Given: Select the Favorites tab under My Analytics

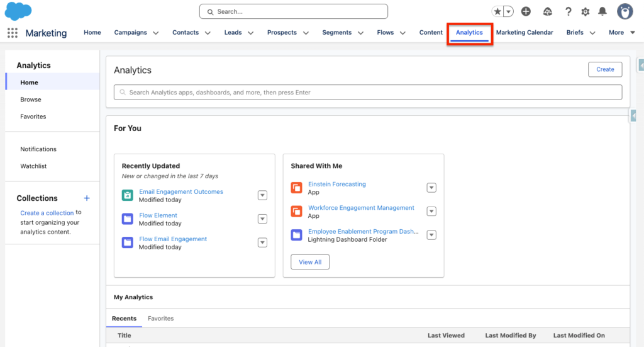Looking at the screenshot, I should [160, 319].
